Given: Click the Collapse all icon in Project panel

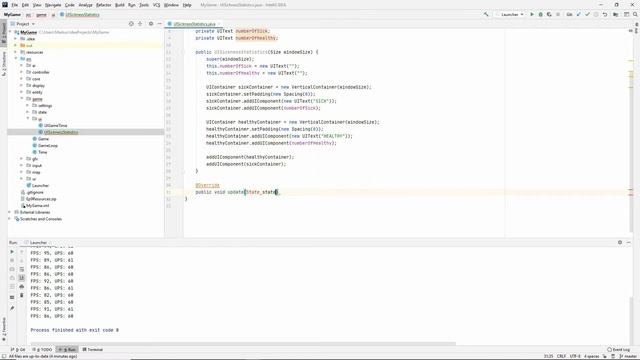Looking at the screenshot, I should [140, 24].
